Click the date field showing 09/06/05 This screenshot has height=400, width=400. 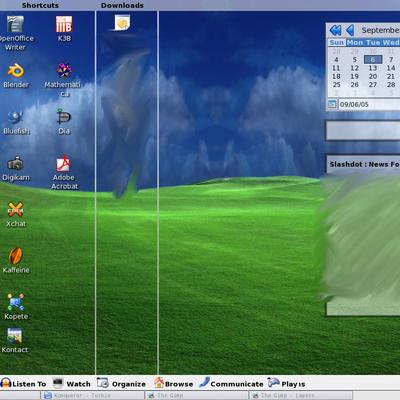(369, 104)
